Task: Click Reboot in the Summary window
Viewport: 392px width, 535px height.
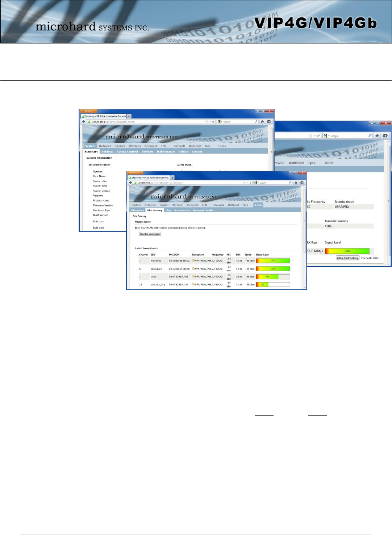Action: (183, 151)
